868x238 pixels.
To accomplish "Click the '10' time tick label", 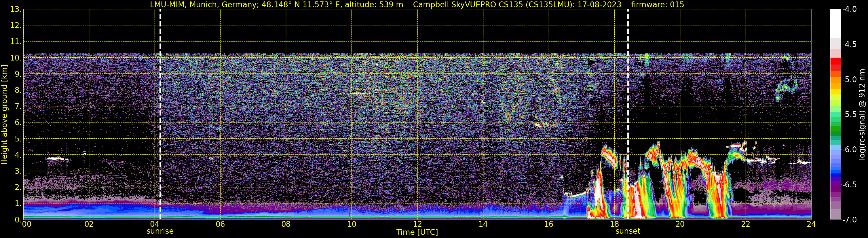I will tap(352, 224).
